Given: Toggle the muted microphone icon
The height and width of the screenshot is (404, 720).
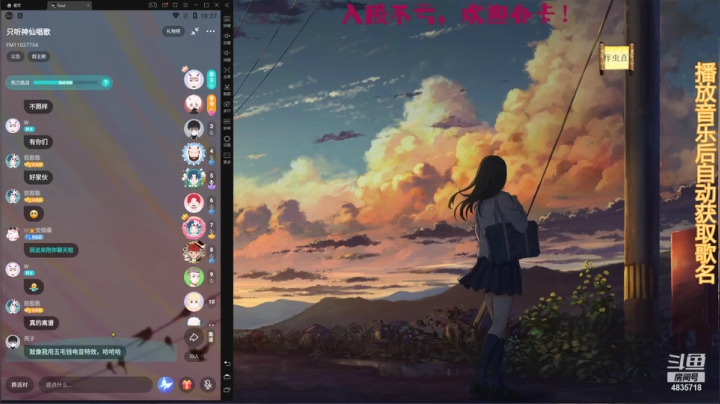Looking at the screenshot, I should point(208,385).
